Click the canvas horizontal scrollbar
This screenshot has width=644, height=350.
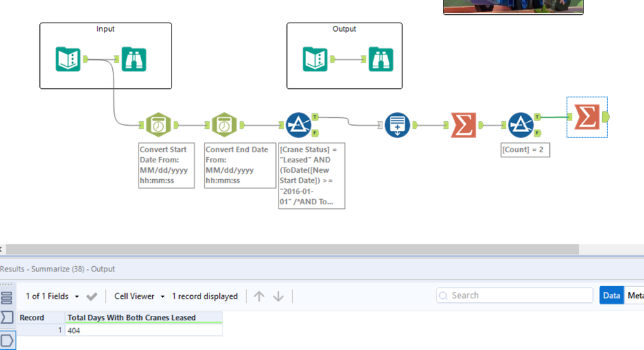pos(292,249)
